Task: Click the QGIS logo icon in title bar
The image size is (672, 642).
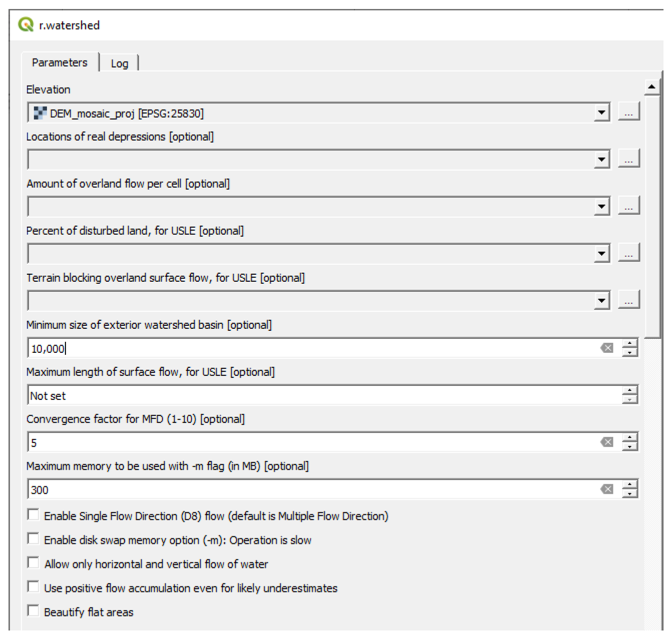Action: click(25, 25)
